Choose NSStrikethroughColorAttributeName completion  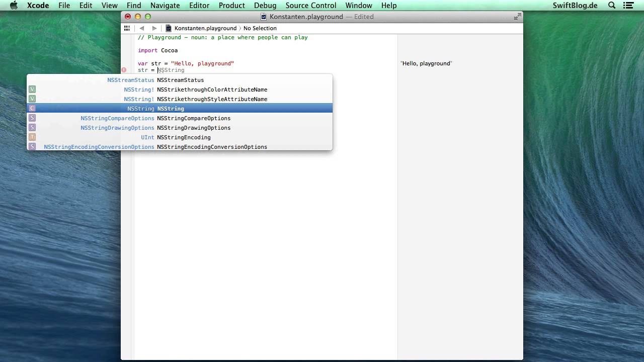tap(180, 89)
